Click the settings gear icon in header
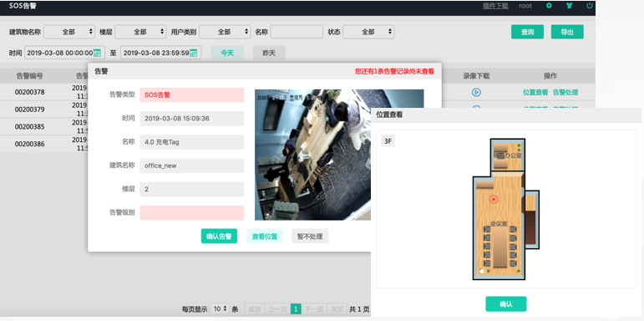This screenshot has height=321, width=644. pos(549,6)
